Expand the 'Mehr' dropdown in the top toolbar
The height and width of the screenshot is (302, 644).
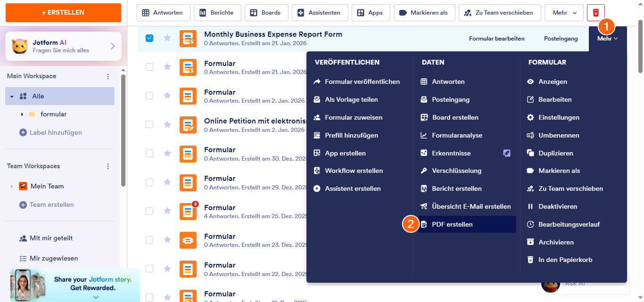564,13
